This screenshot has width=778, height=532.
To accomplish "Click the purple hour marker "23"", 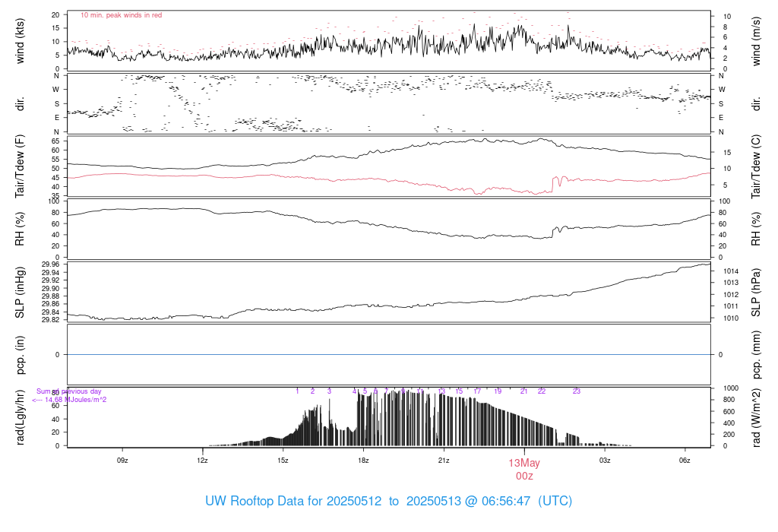I will point(577,391).
